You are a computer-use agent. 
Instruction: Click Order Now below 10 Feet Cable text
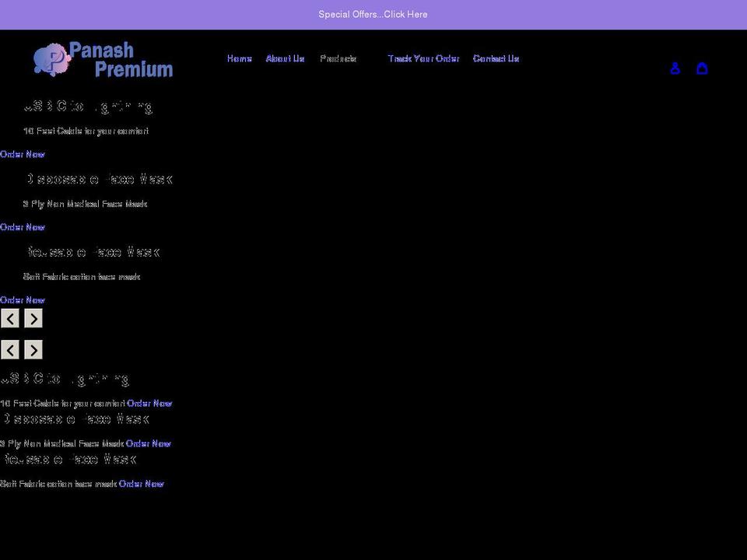pos(23,154)
